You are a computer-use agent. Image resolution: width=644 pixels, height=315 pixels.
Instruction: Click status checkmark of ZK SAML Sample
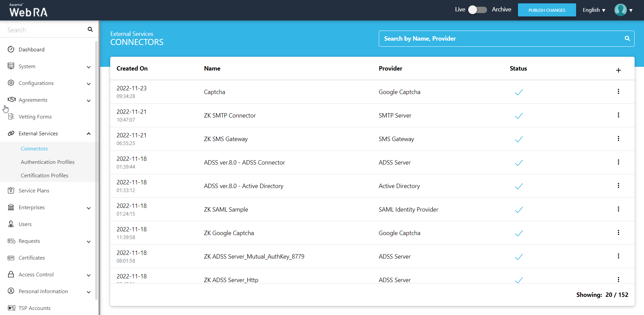[519, 210]
